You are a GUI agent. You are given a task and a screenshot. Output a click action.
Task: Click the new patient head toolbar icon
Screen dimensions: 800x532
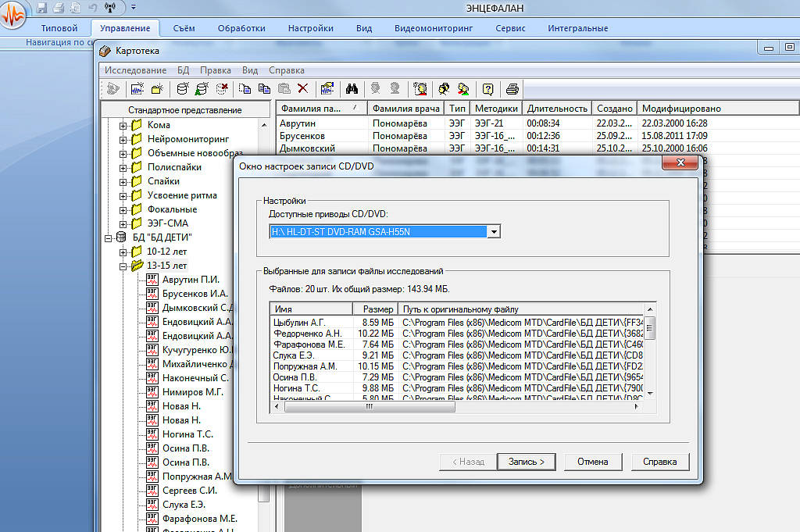click(420, 89)
